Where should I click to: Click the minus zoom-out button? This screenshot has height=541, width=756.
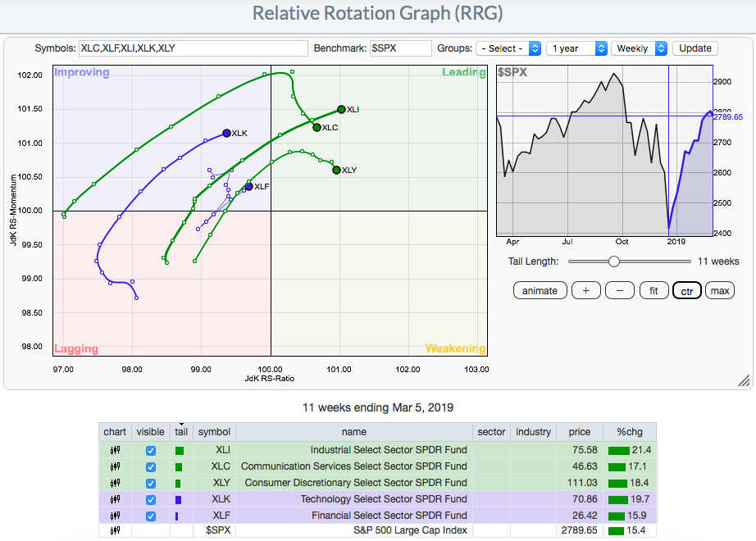[x=619, y=291]
